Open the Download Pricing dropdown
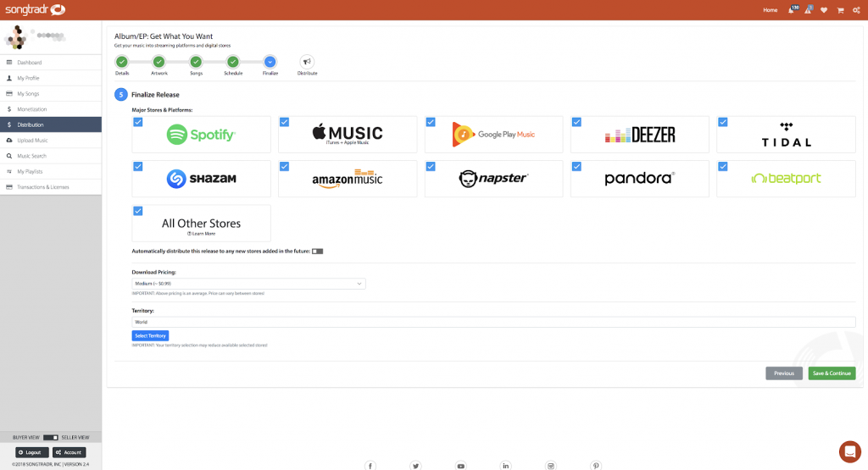 click(x=248, y=284)
